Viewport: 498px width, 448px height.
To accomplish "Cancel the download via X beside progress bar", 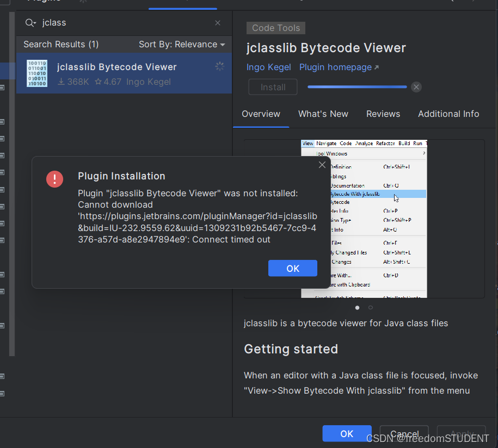I will click(x=416, y=86).
